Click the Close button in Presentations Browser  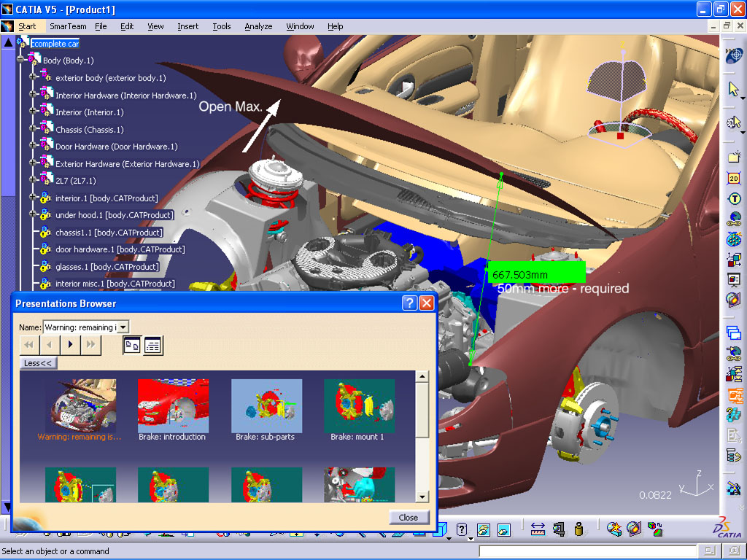tap(409, 517)
